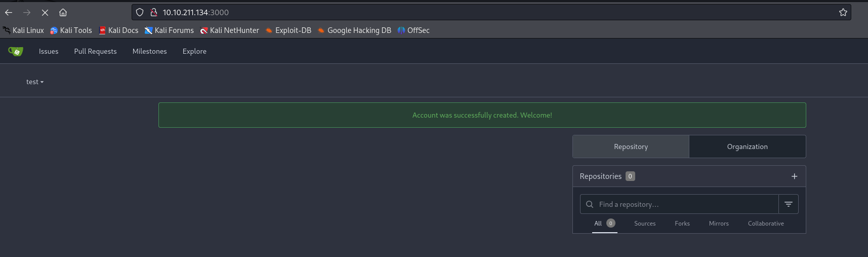The height and width of the screenshot is (257, 868).
Task: Click the Gitea logo home icon
Action: pos(16,51)
